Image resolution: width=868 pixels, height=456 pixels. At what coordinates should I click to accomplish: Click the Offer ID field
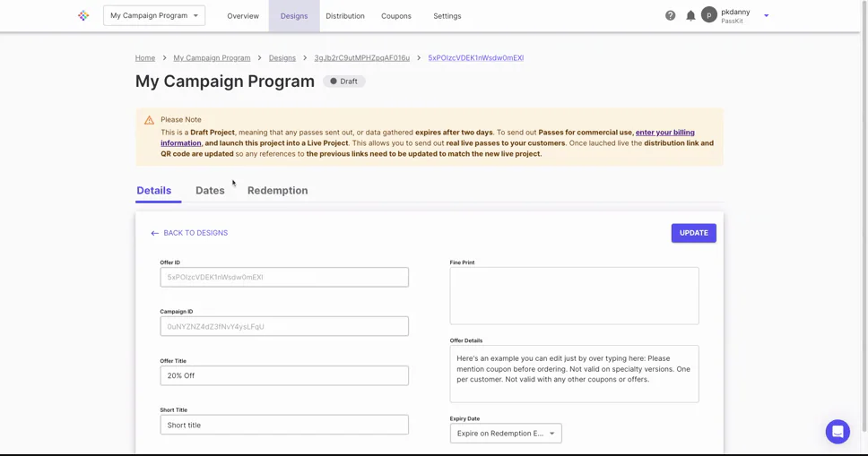284,277
